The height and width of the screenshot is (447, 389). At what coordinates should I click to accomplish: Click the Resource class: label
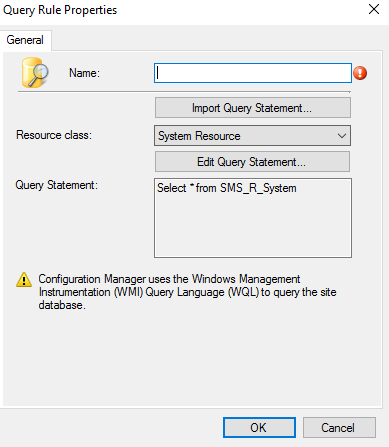54,135
